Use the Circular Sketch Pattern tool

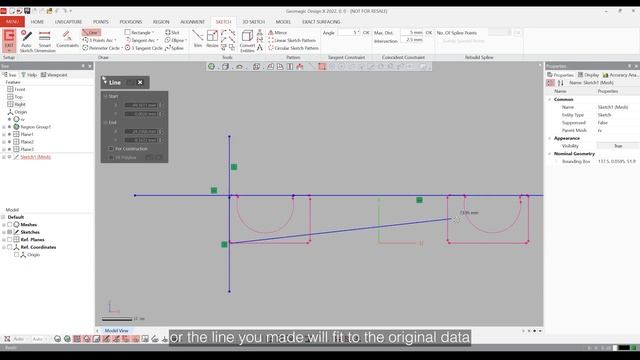[293, 48]
